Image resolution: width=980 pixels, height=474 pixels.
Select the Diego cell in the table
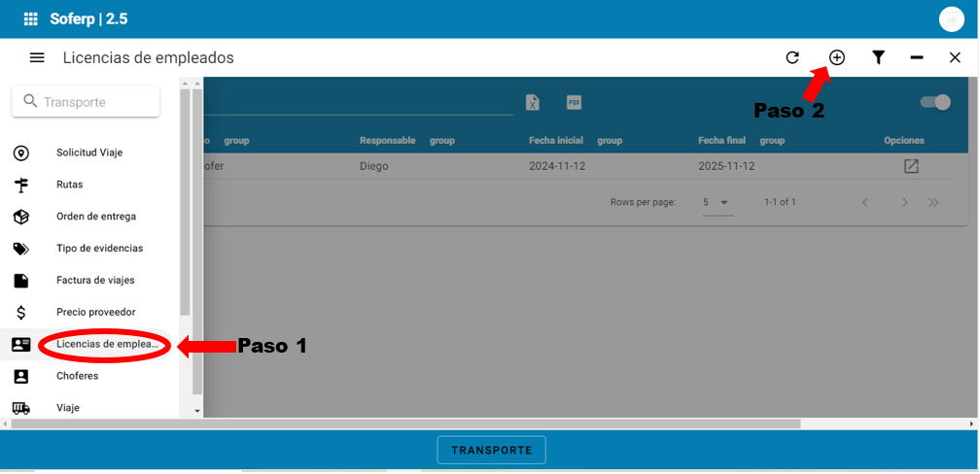coord(373,166)
